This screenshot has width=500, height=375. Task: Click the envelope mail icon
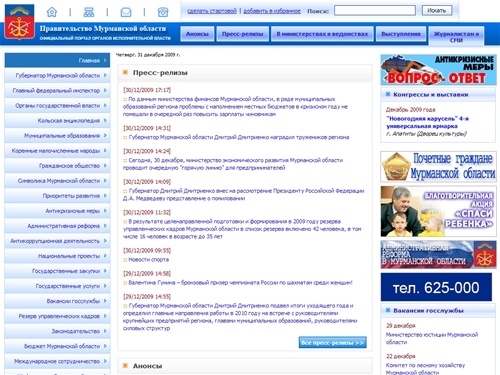[126, 12]
